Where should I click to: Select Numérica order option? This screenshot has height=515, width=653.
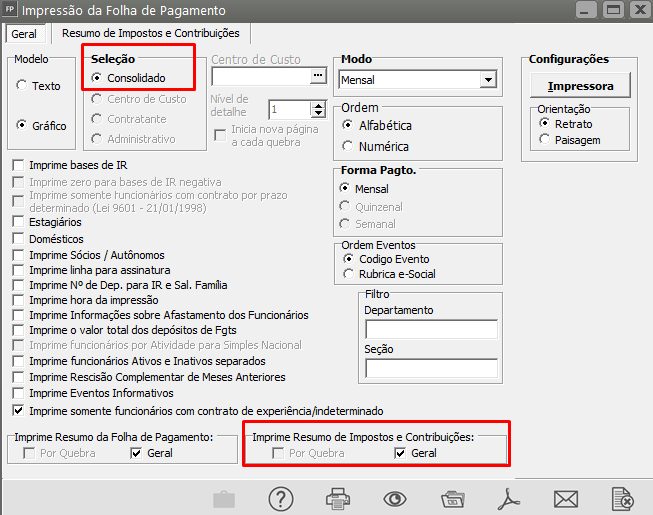tap(347, 146)
